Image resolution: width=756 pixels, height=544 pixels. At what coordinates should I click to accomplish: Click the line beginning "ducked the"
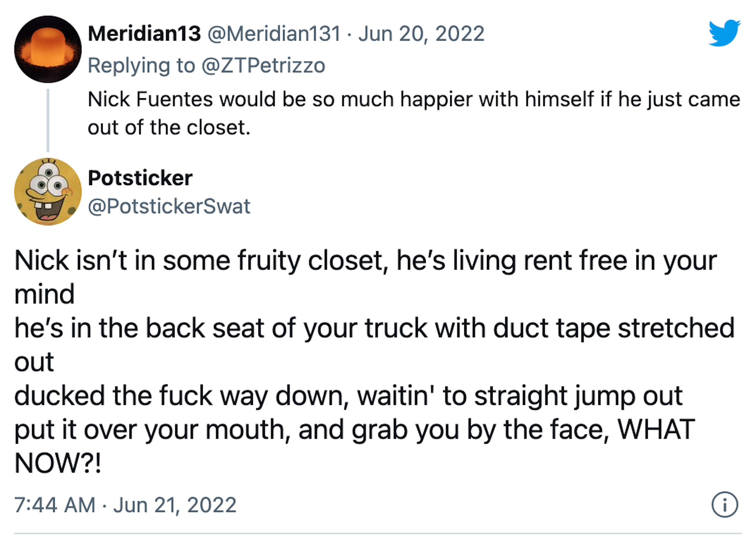coord(348,396)
